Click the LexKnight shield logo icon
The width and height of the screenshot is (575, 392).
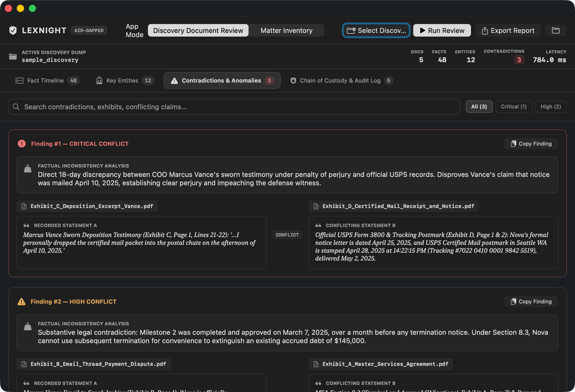click(x=13, y=31)
